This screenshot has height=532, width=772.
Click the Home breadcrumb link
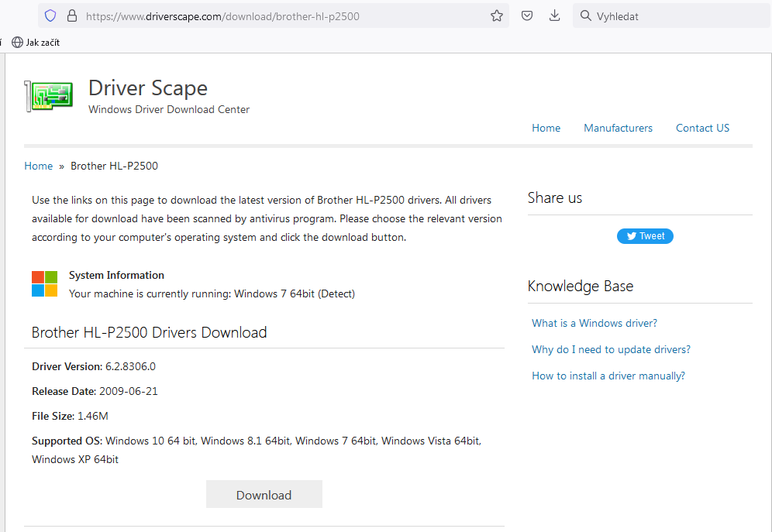[39, 166]
